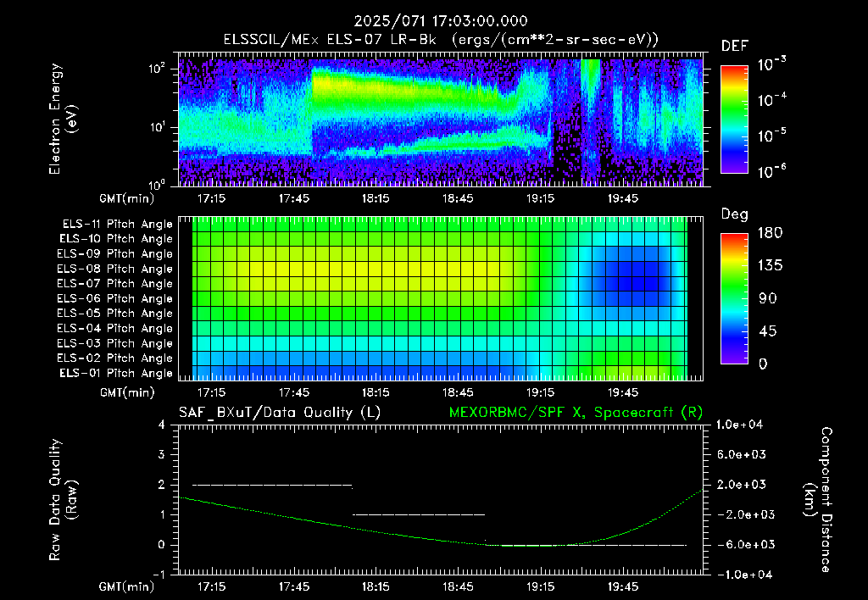Select the timestamp title 2025/071 17:03:00.000
Image resolution: width=868 pixels, height=600 pixels.
[x=441, y=21]
